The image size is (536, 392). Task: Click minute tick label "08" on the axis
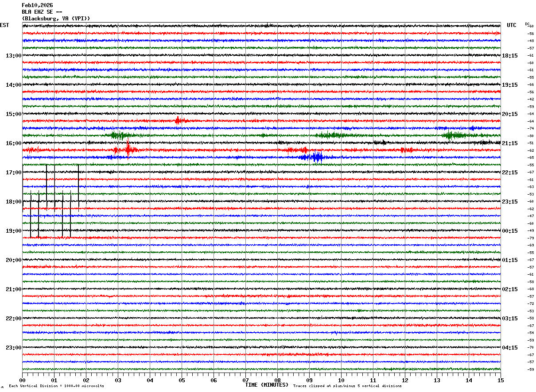277,380
